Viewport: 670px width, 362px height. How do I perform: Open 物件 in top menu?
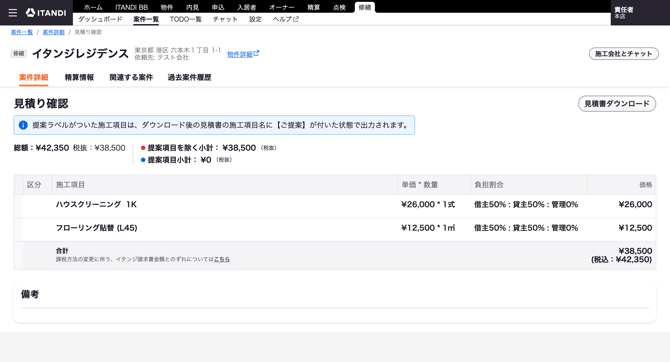[x=167, y=7]
